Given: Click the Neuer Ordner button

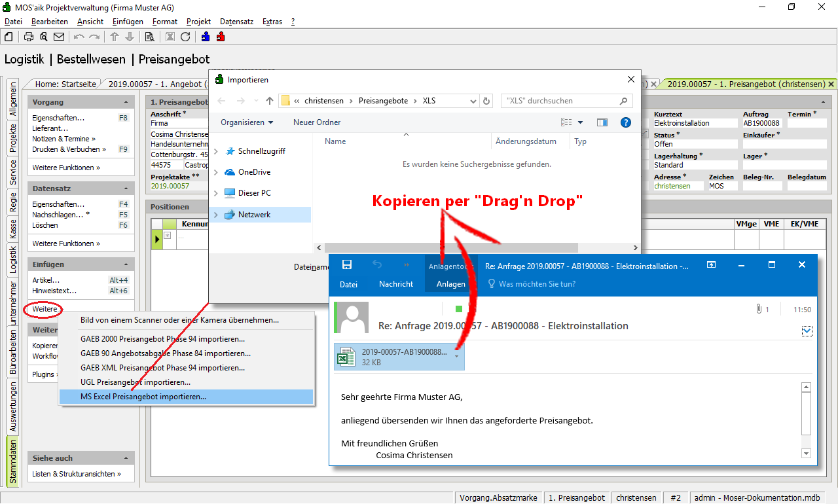Looking at the screenshot, I should (x=317, y=122).
